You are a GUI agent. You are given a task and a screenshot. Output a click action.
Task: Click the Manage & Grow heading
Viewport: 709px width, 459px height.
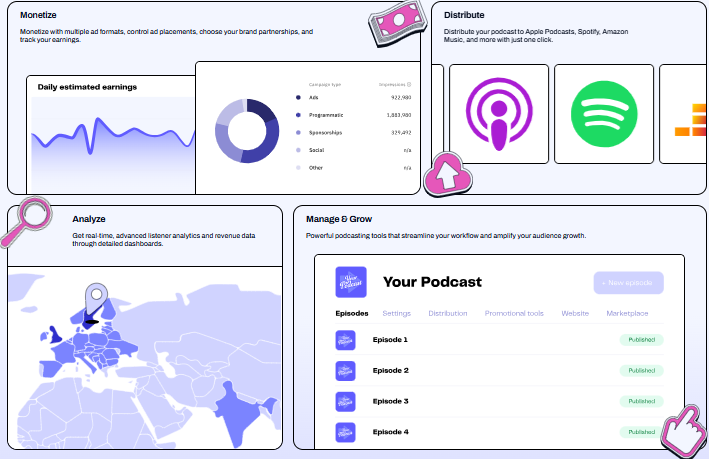point(339,219)
